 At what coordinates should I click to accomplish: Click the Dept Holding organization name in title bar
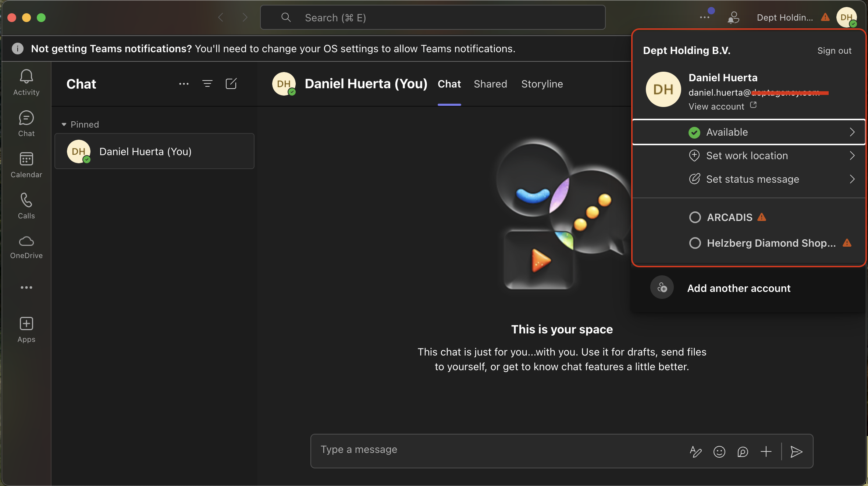click(785, 17)
